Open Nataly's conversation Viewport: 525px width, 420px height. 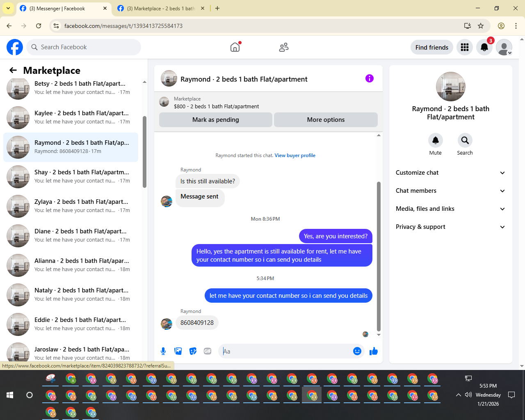(71, 295)
